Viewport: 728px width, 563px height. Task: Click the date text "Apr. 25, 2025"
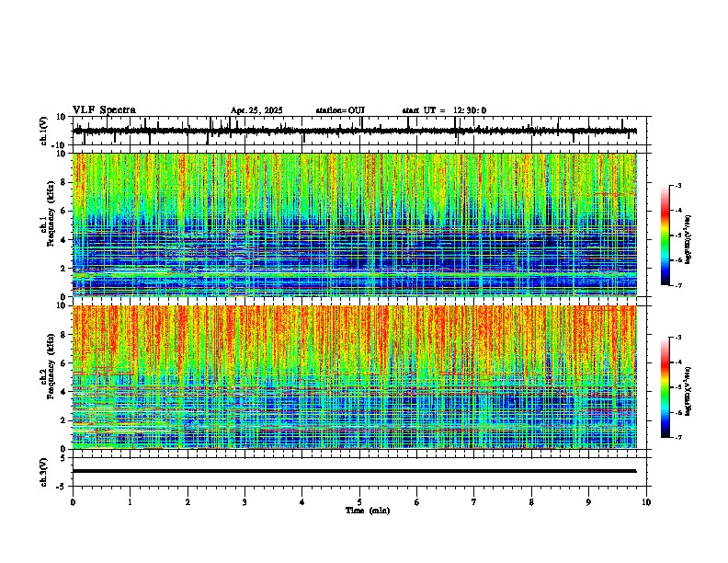pyautogui.click(x=256, y=110)
